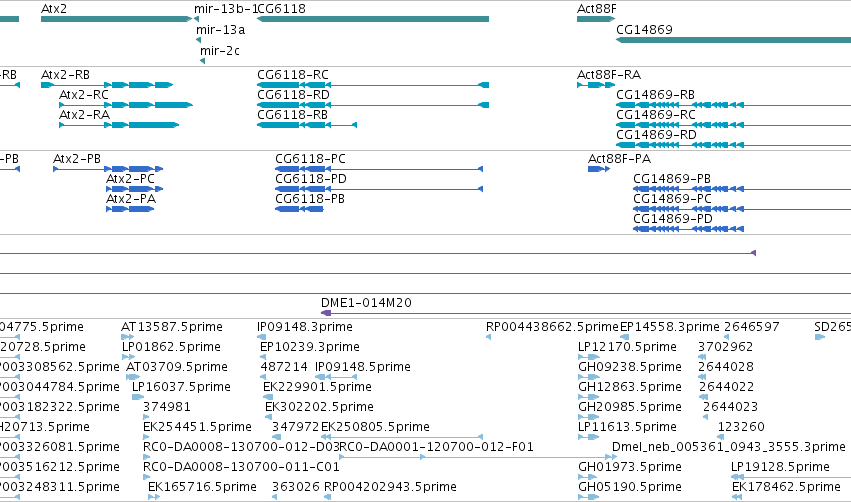The height and width of the screenshot is (502, 851).
Task: Click the teal CG14869 gene bar
Action: pos(733,40)
